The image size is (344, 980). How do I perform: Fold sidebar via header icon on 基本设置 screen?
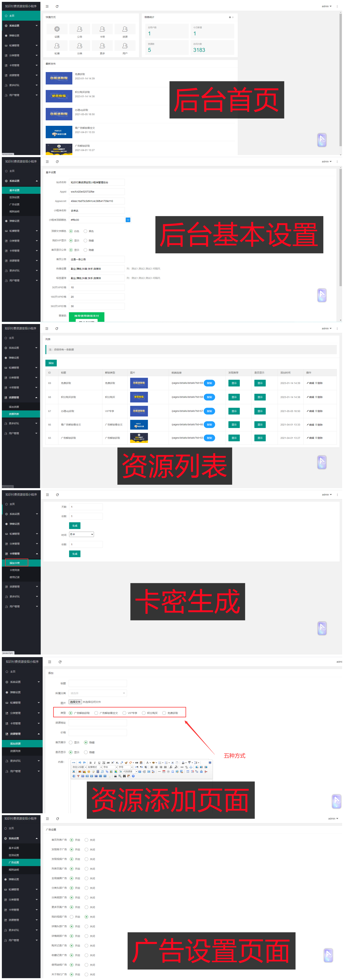click(47, 162)
